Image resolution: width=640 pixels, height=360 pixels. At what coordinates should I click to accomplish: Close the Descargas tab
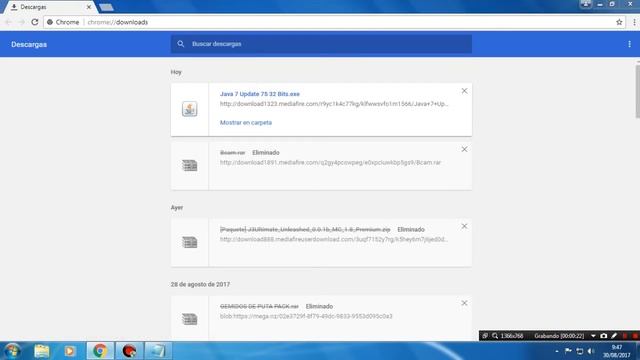point(89,7)
